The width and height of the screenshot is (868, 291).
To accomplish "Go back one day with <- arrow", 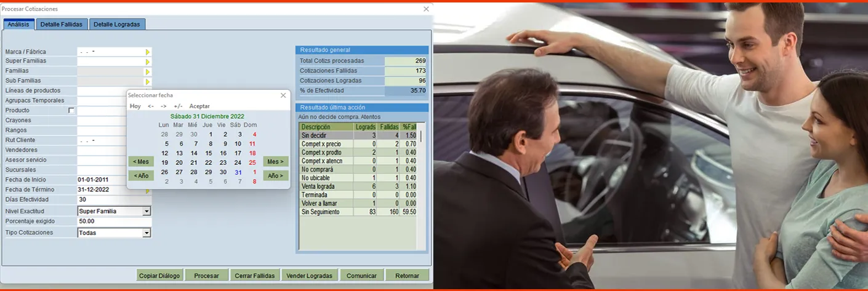I will coord(151,106).
